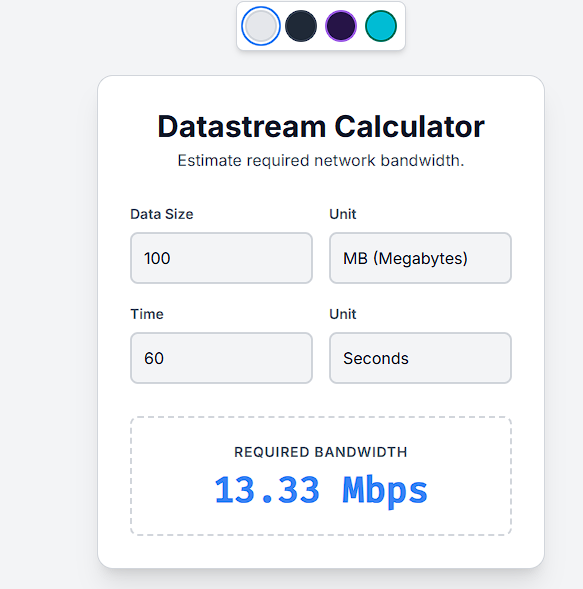This screenshot has width=583, height=589.
Task: Click the 'Estimate required network bandwidth.' subtitle
Action: [321, 160]
